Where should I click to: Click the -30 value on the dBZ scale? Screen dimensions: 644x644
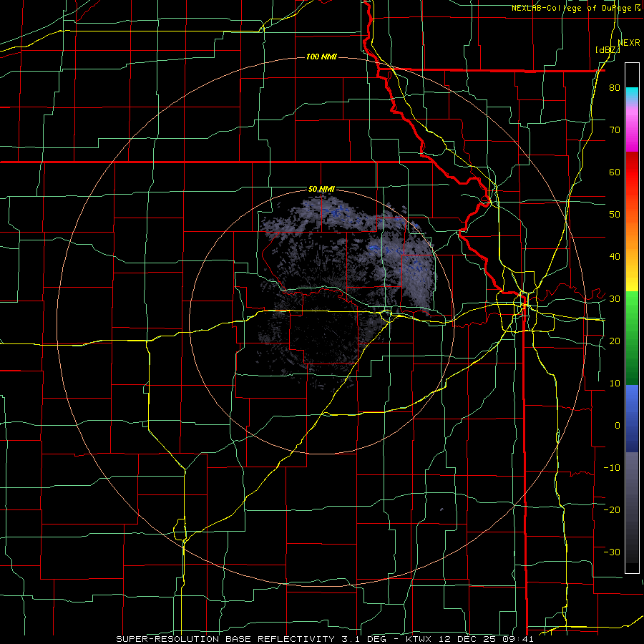(x=612, y=552)
